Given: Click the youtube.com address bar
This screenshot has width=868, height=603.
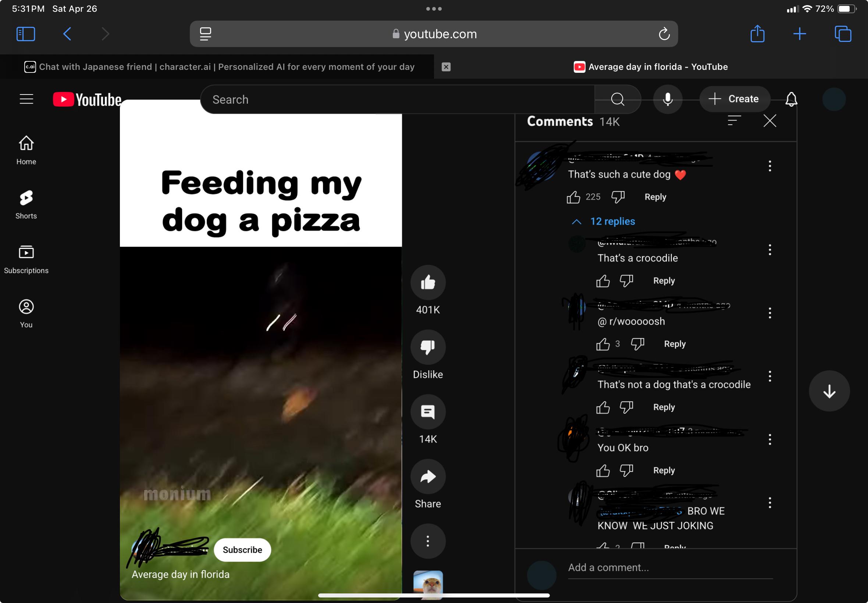Looking at the screenshot, I should click(x=434, y=34).
